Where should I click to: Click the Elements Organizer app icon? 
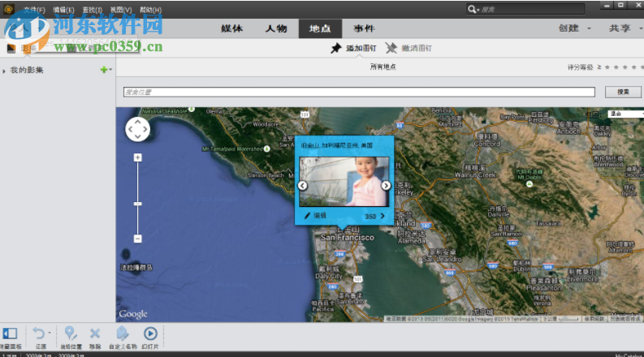pos(8,9)
